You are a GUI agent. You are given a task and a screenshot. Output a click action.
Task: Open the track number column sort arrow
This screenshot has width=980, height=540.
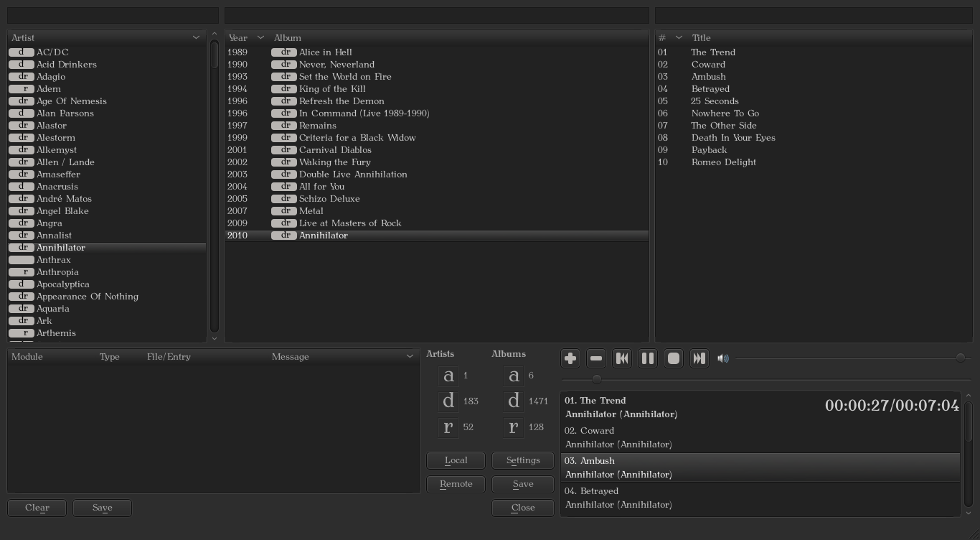(679, 37)
